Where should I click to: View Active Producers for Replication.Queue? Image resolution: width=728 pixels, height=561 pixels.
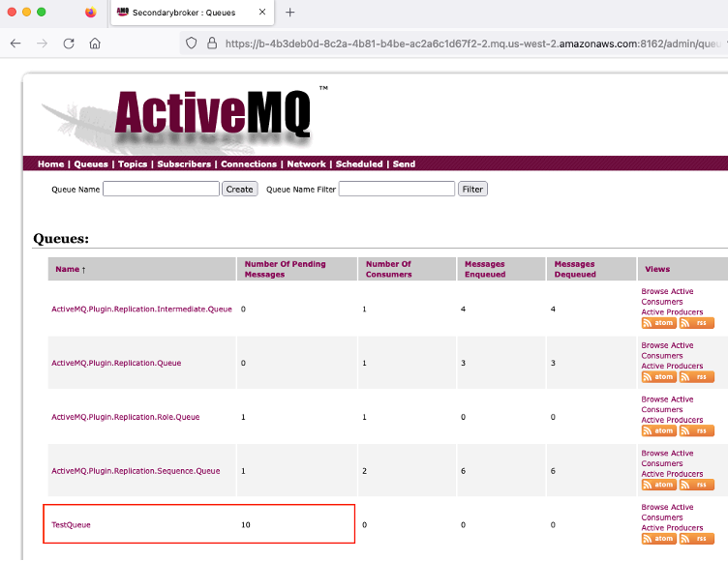(672, 367)
